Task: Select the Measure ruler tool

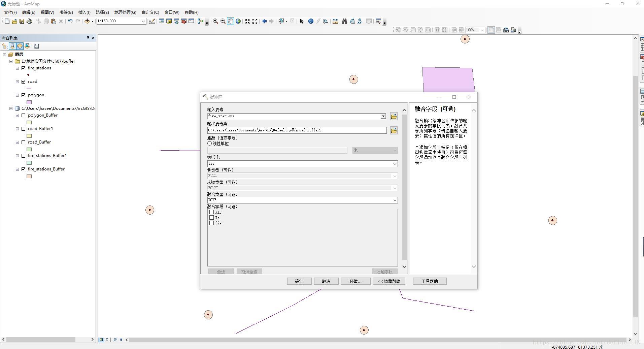Action: [335, 21]
